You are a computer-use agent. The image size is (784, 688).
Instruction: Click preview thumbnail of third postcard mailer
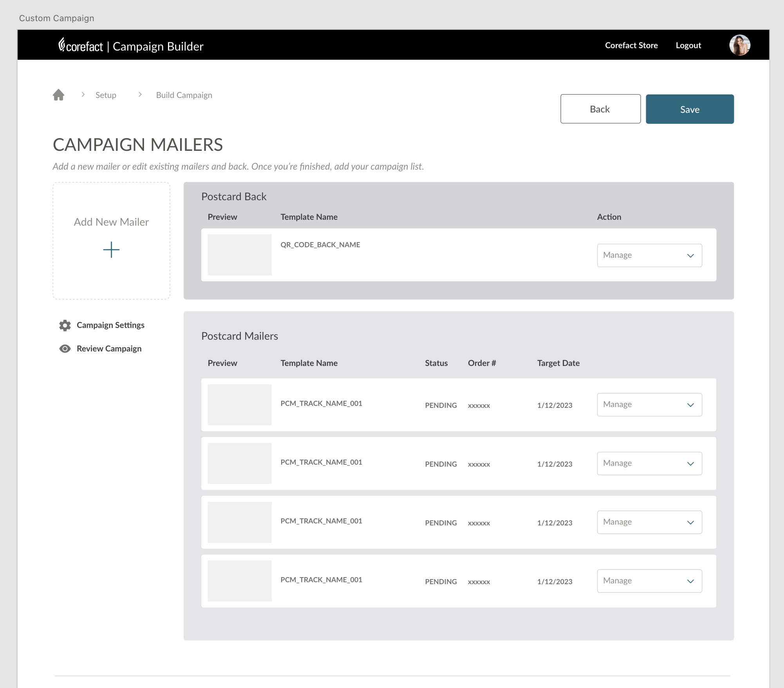tap(240, 522)
